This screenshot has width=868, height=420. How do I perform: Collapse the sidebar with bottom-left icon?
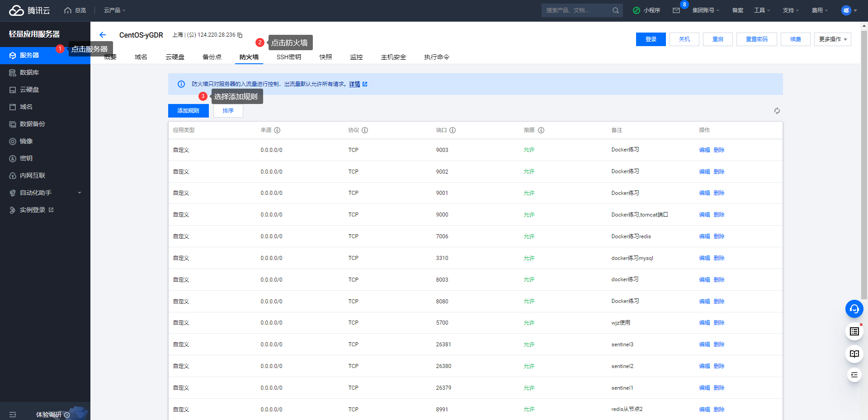click(13, 415)
